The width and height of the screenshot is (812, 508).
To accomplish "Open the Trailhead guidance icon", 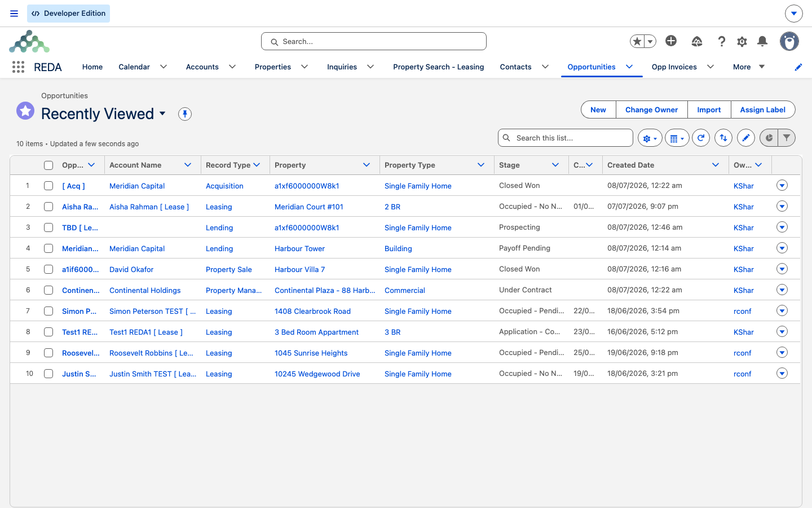I will [x=697, y=41].
